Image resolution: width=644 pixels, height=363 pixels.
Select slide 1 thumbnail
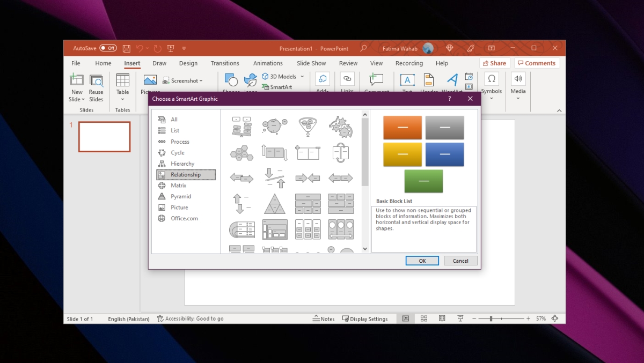pyautogui.click(x=105, y=137)
